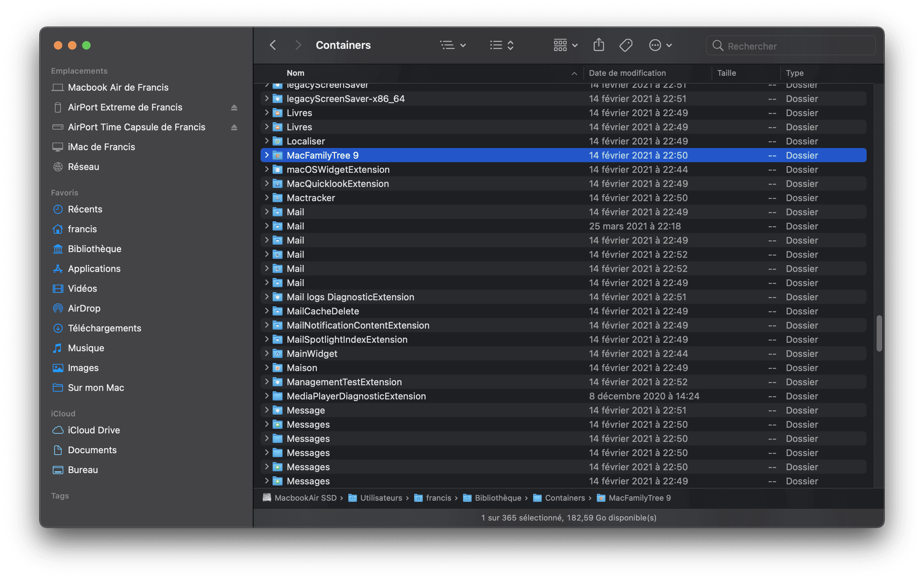The height and width of the screenshot is (580, 924).
Task: Open the francis home folder
Action: pos(82,229)
